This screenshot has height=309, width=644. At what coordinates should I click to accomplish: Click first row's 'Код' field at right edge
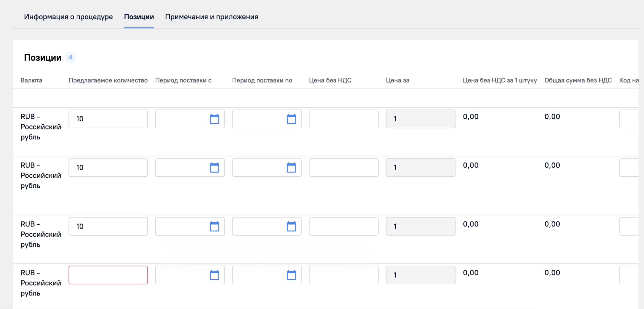(629, 119)
